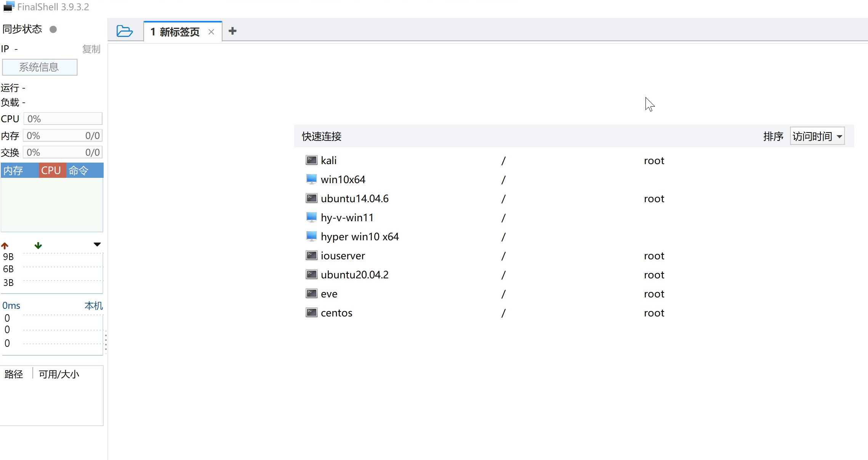
Task: Click the ubuntu14.04.6 terminal icon
Action: point(312,198)
